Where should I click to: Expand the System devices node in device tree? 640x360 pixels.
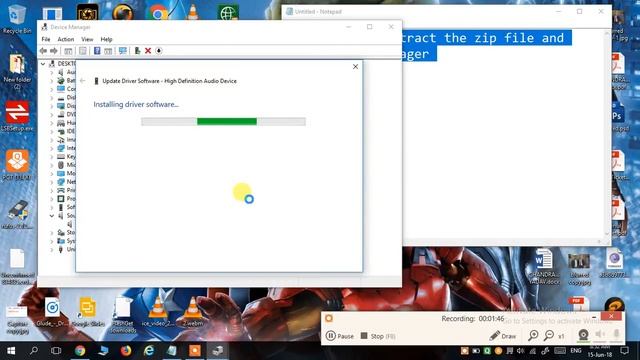[52, 241]
